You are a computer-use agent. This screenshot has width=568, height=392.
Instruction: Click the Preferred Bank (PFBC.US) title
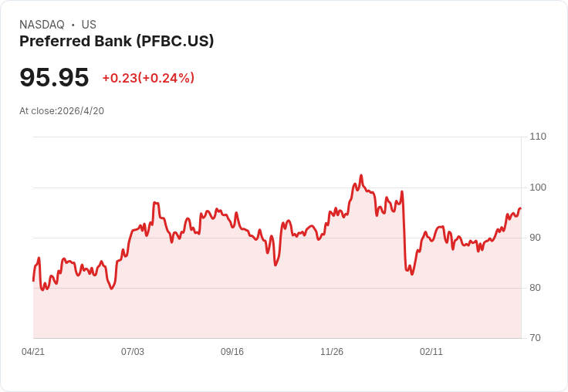[117, 42]
